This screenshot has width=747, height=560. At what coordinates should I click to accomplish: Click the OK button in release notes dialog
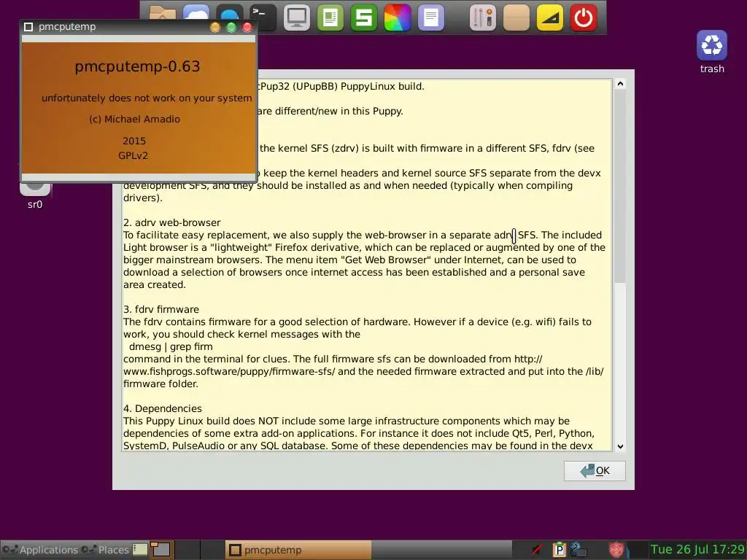pyautogui.click(x=595, y=471)
